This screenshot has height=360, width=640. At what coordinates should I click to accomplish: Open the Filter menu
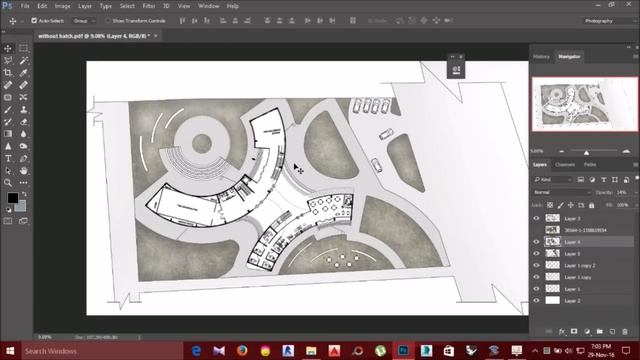click(x=149, y=6)
